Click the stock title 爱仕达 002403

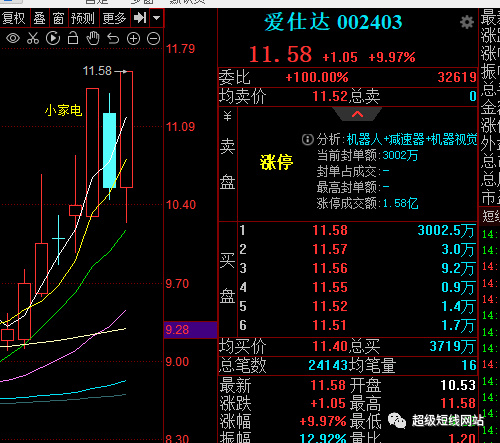tap(333, 22)
